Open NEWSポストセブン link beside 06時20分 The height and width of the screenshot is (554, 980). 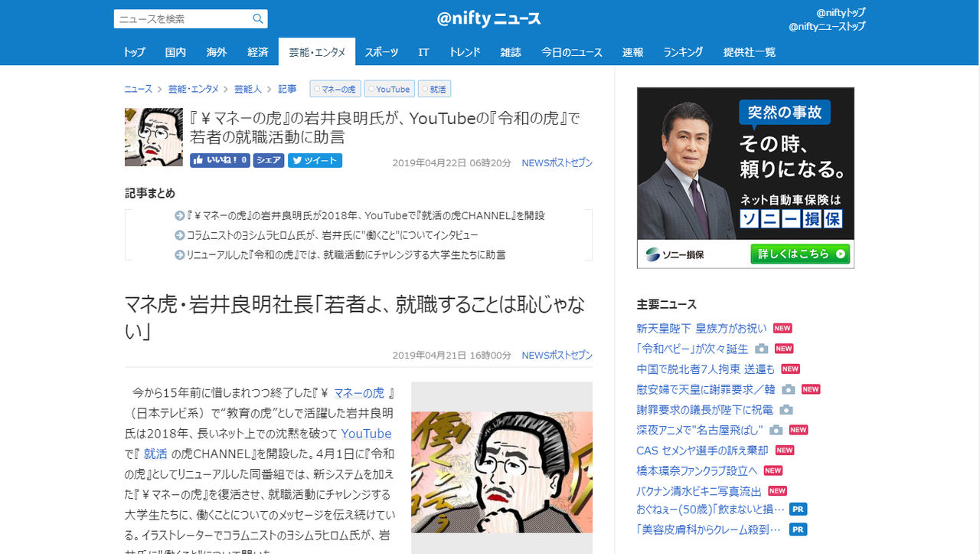coord(557,163)
